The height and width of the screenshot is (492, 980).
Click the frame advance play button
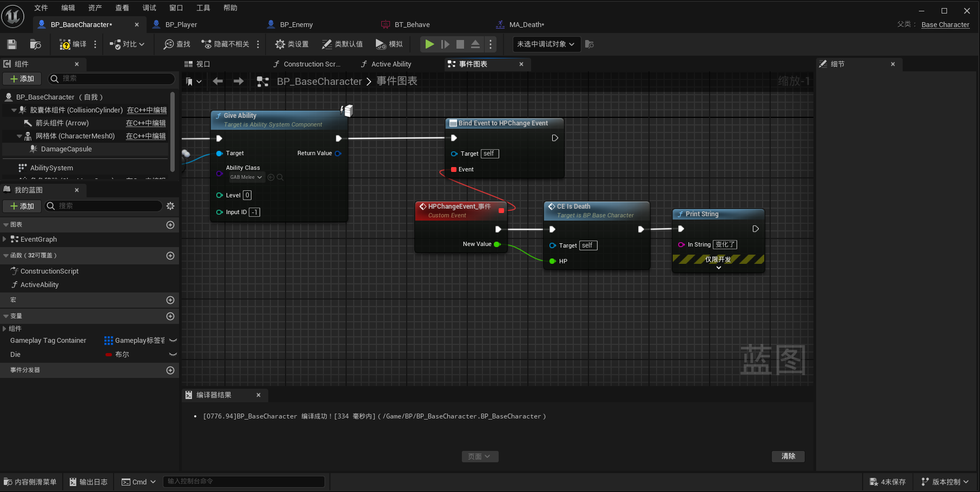pos(445,44)
